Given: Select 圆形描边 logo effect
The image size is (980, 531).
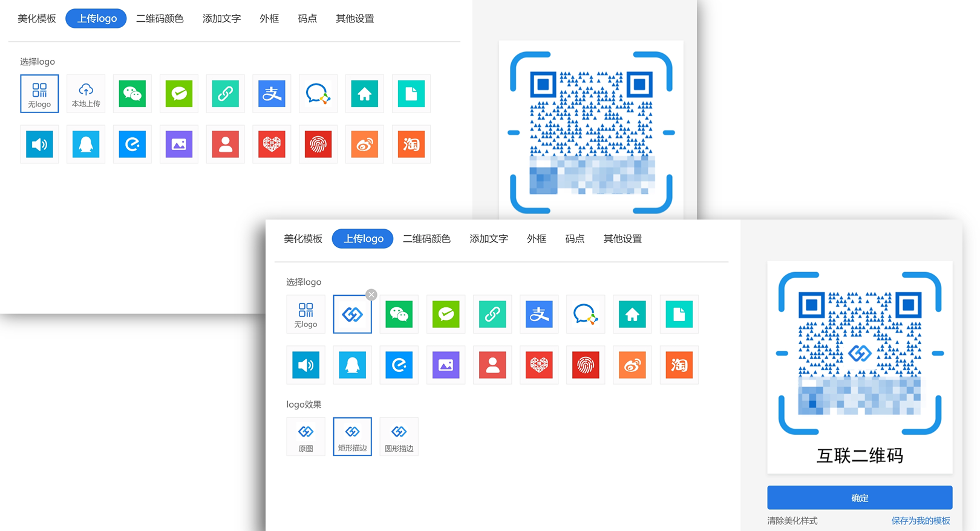Looking at the screenshot, I should [399, 437].
